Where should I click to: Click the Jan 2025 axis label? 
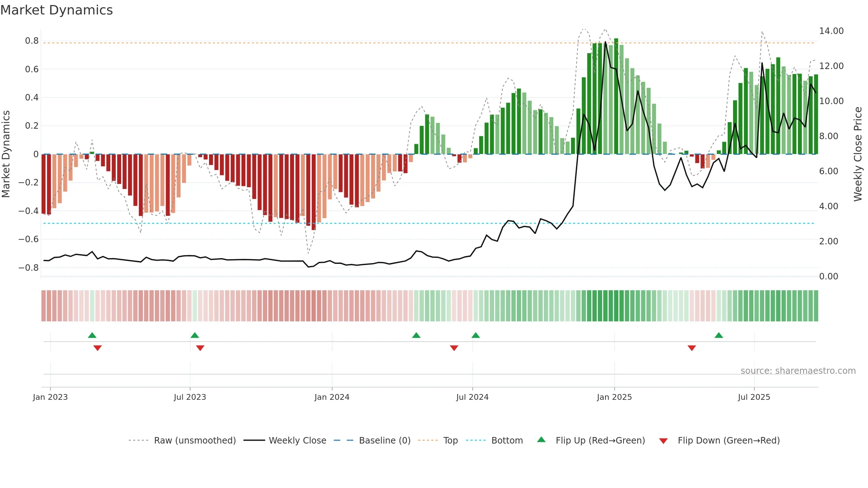pos(614,397)
